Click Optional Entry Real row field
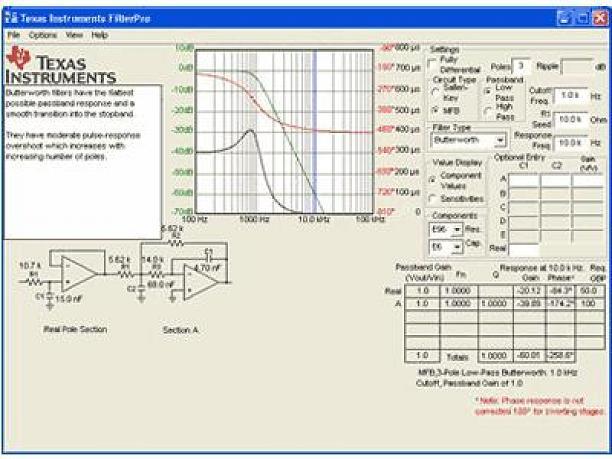 (524, 249)
